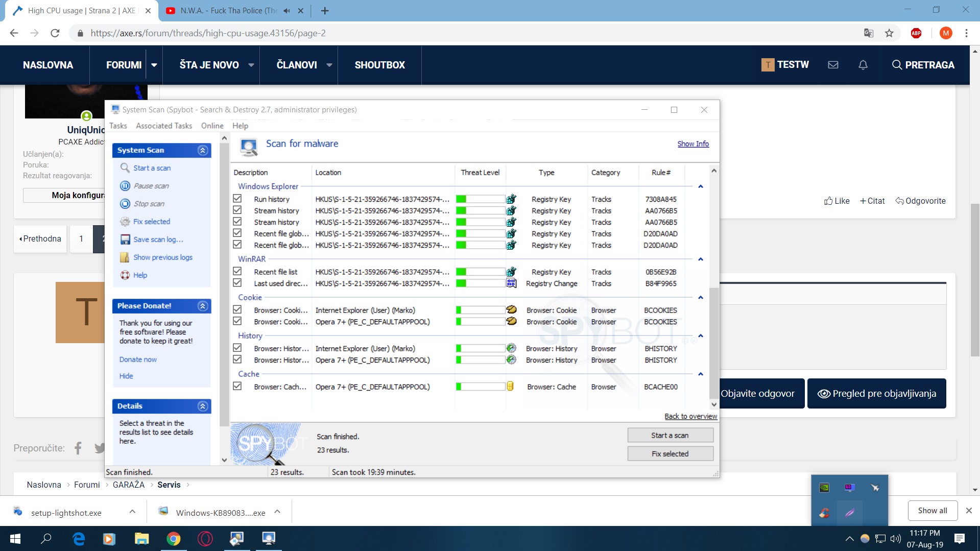The image size is (980, 551).
Task: Click registry change icon in Last used directory row
Action: tap(511, 283)
